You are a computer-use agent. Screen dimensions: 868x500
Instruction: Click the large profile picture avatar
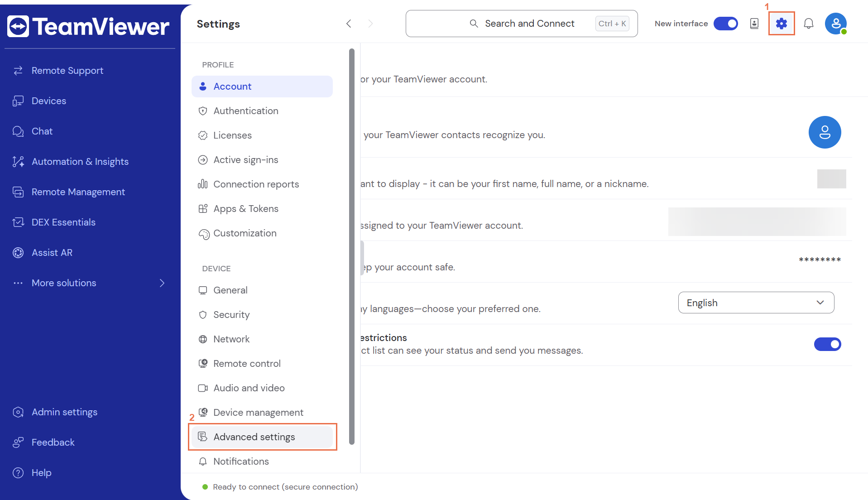tap(825, 132)
